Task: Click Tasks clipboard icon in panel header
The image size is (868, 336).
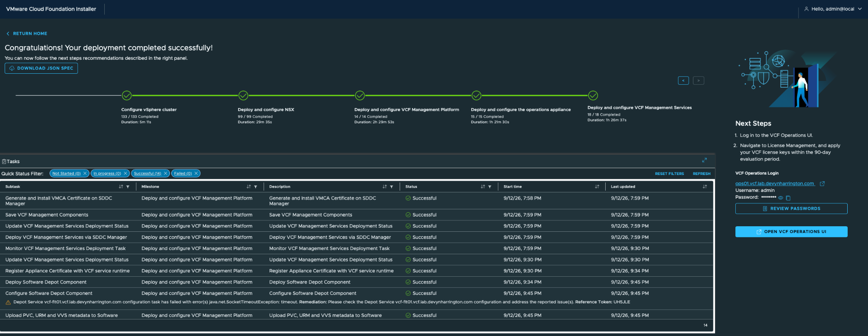Action: pos(4,161)
